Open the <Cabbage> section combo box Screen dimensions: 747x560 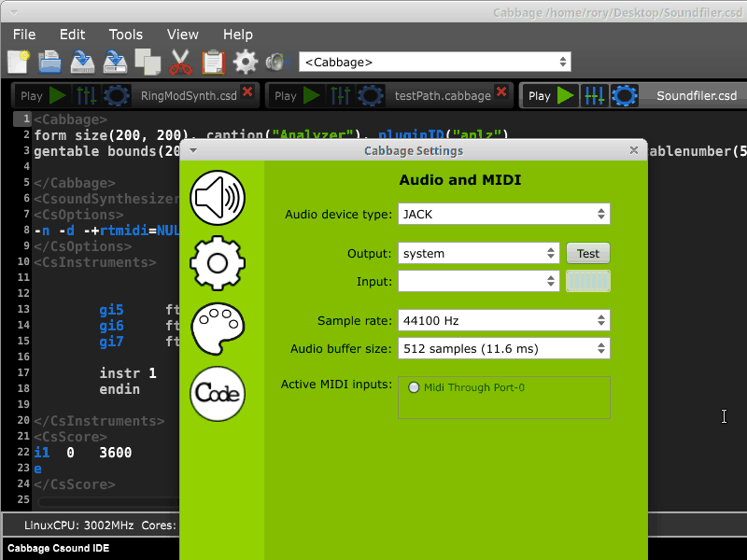point(434,63)
